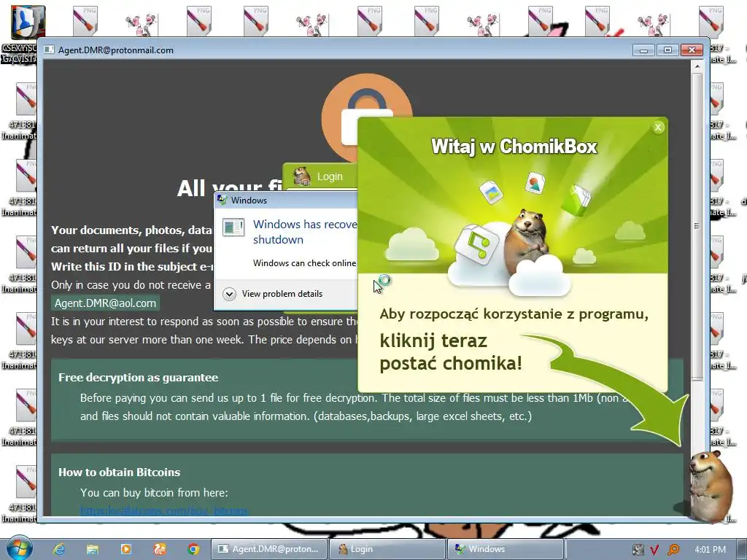Switch to the Login taskbar button
This screenshot has width=747, height=560.
point(387,549)
